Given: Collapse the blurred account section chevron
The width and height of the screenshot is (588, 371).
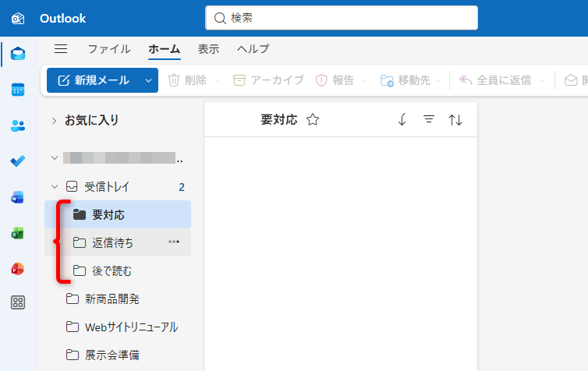Looking at the screenshot, I should pyautogui.click(x=55, y=157).
